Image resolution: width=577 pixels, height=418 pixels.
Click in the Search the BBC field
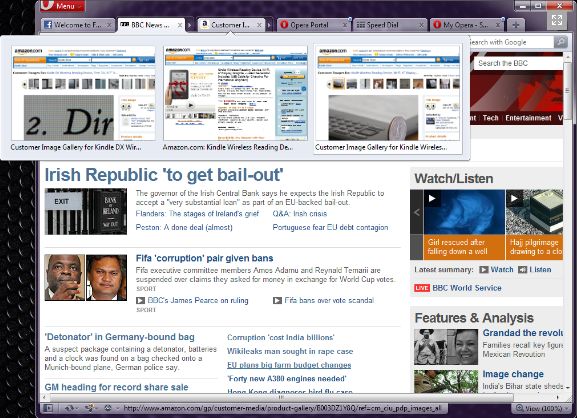click(x=518, y=63)
